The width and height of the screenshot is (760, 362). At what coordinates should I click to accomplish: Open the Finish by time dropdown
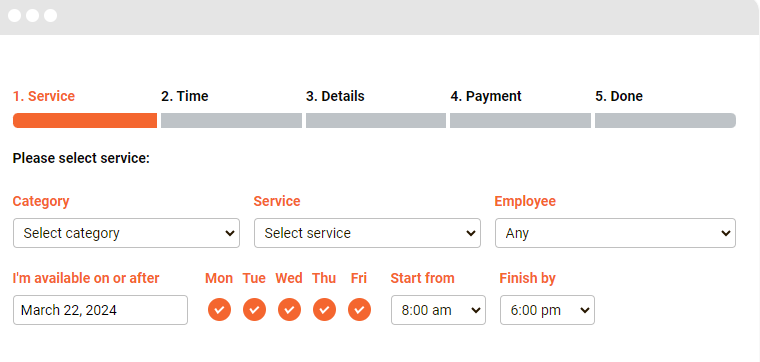coord(547,310)
